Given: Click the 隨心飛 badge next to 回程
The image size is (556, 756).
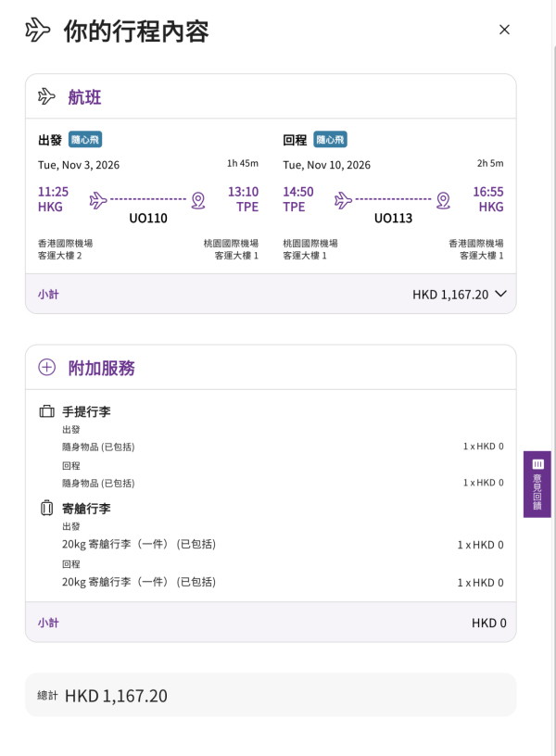Looking at the screenshot, I should pyautogui.click(x=330, y=140).
